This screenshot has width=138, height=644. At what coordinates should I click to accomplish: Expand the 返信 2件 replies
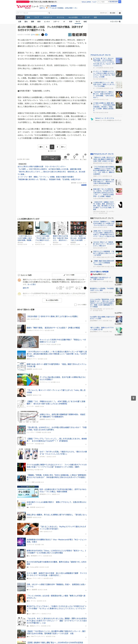pyautogui.click(x=26, y=288)
